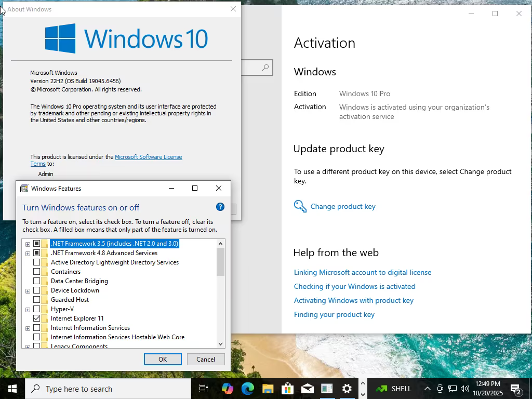This screenshot has height=399, width=532.
Task: Open the Mail app taskbar icon
Action: [308, 389]
